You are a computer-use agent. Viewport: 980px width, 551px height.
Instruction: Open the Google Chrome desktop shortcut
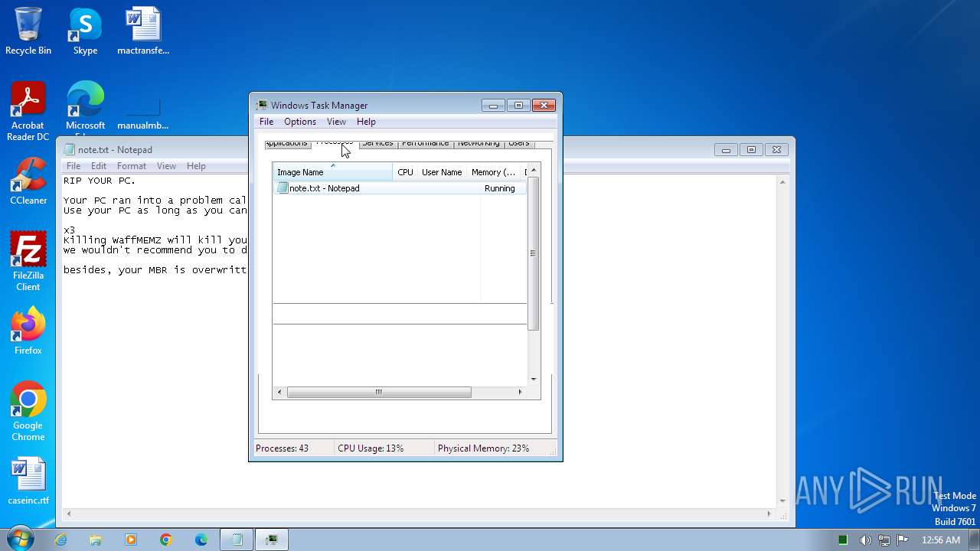(28, 411)
